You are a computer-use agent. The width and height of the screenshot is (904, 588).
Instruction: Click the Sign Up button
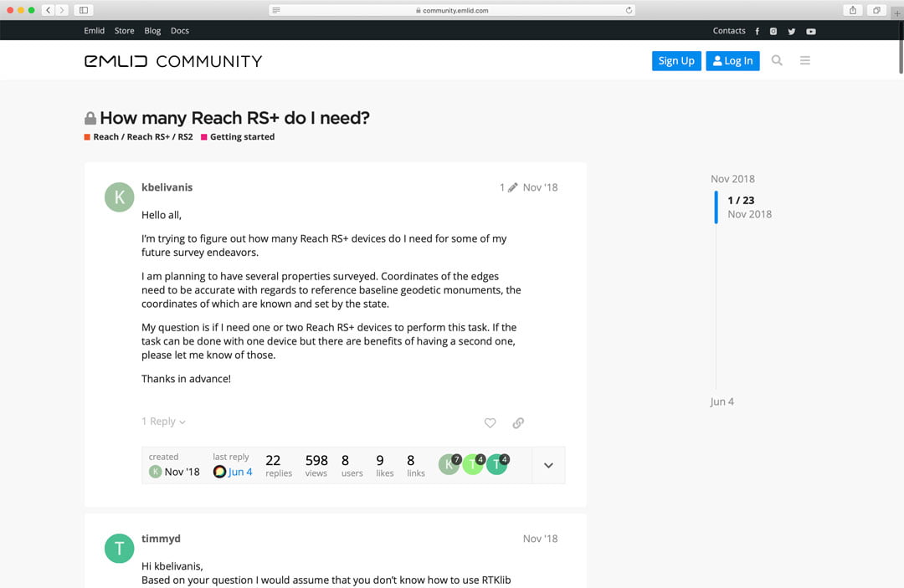[x=676, y=60]
